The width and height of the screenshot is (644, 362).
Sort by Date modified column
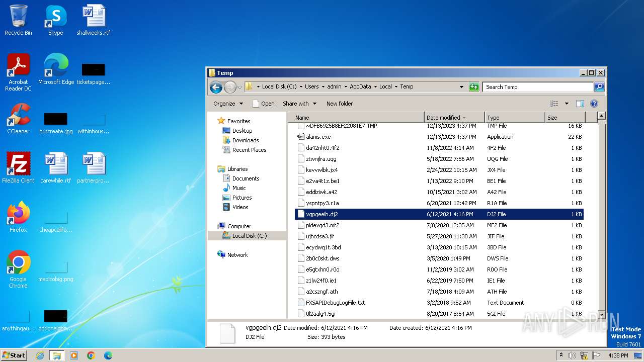point(454,118)
